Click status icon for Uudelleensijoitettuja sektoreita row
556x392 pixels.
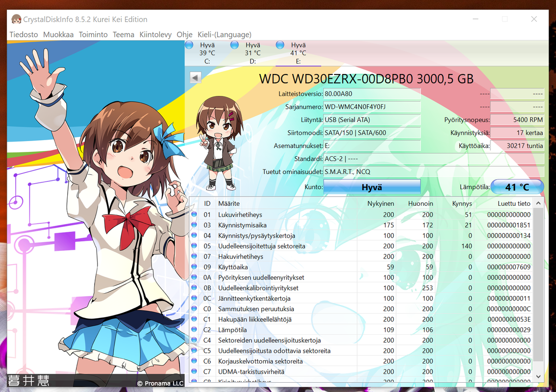(194, 245)
